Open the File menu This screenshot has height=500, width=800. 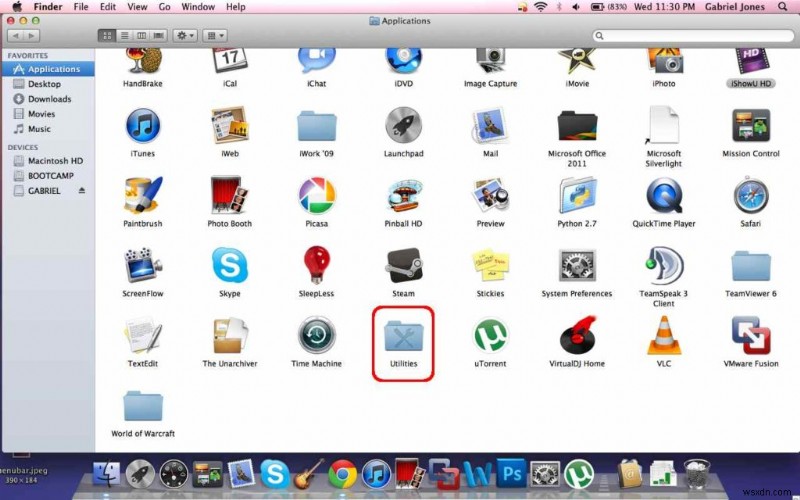click(x=81, y=7)
